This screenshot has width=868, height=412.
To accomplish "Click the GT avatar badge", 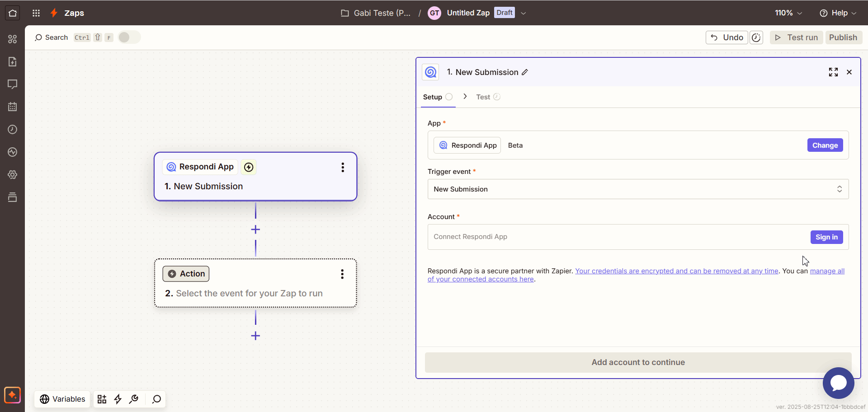I will click(x=434, y=13).
